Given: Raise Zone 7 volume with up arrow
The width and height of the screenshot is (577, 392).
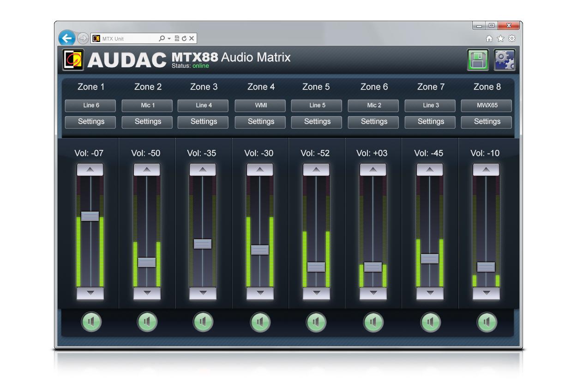Looking at the screenshot, I should click(430, 170).
